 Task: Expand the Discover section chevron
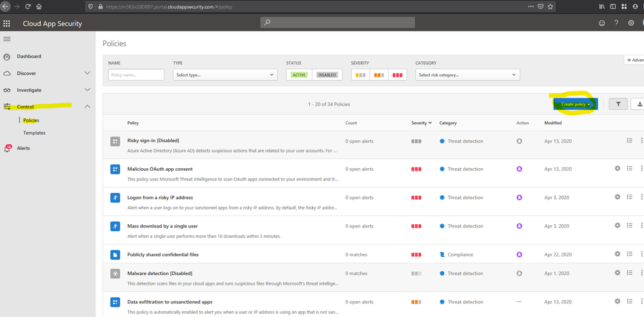point(87,73)
